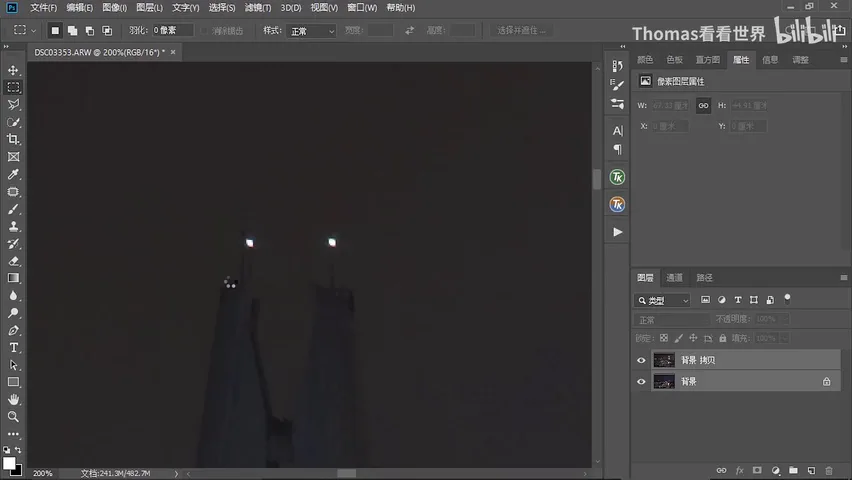Toggle visibility of 背景 layer

[x=641, y=382]
